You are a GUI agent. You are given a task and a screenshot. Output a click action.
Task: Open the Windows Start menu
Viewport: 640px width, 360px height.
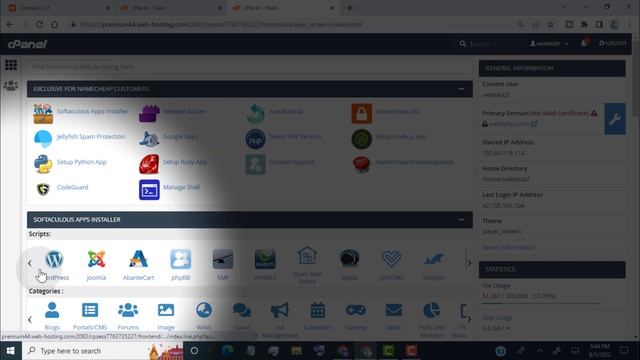point(11,351)
